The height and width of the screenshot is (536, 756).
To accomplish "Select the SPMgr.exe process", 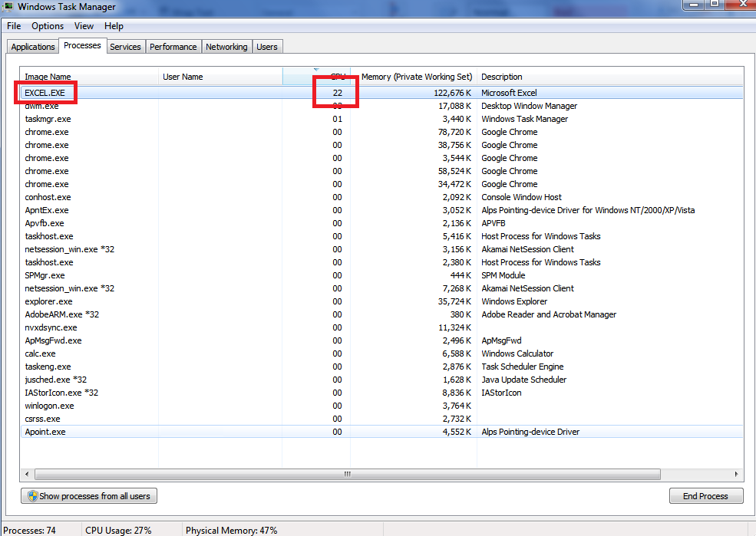I will click(x=381, y=275).
